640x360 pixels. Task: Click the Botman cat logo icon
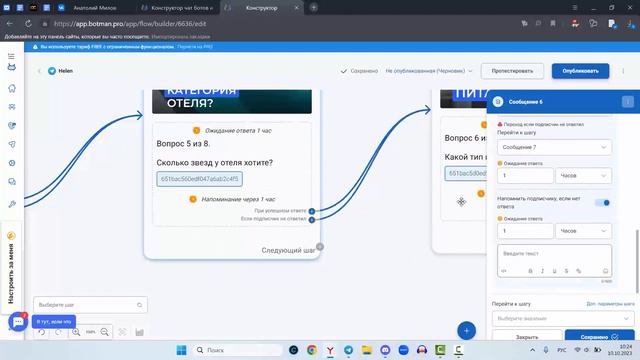click(11, 67)
